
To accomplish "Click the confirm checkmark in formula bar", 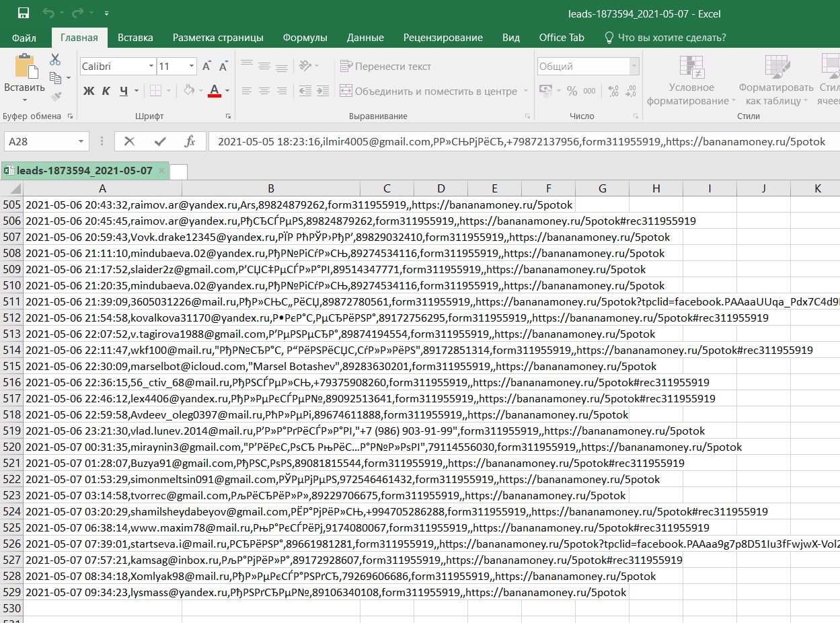I will (160, 141).
